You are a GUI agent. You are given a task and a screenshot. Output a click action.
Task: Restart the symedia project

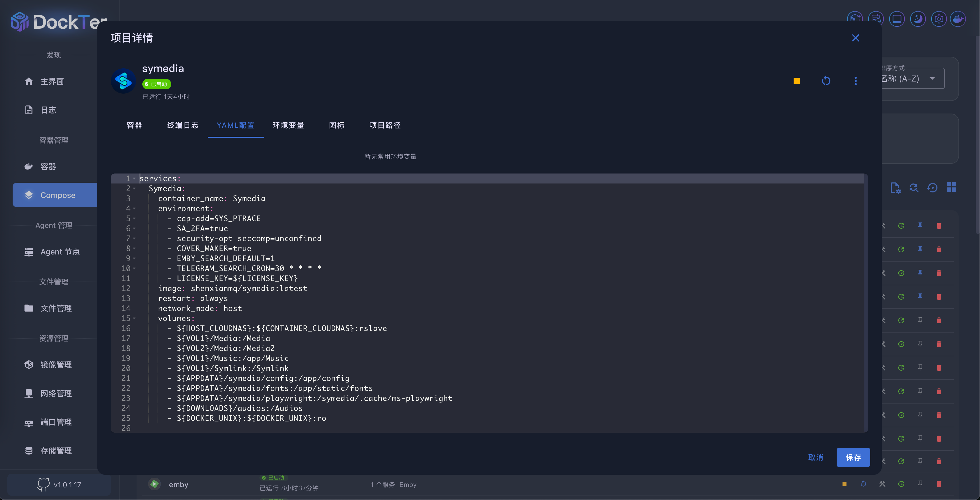click(x=826, y=81)
